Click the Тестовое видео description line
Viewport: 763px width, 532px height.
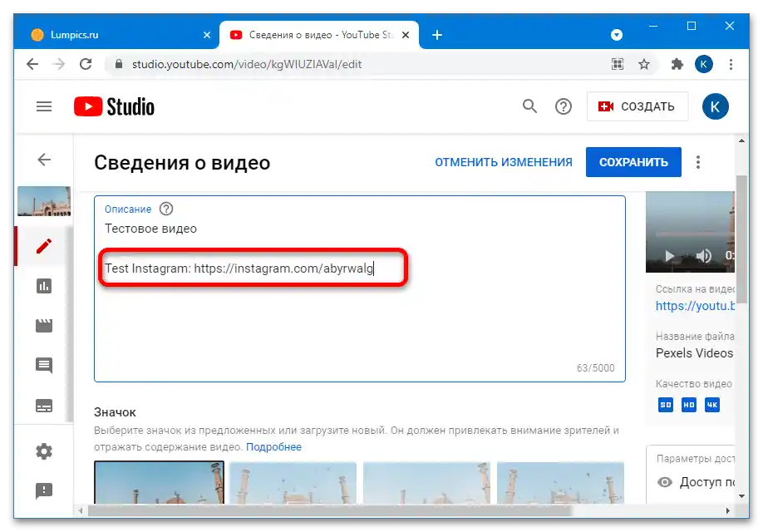(x=150, y=229)
